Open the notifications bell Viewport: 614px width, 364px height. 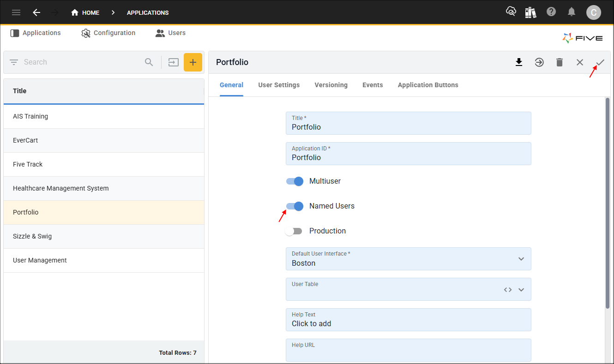[572, 12]
